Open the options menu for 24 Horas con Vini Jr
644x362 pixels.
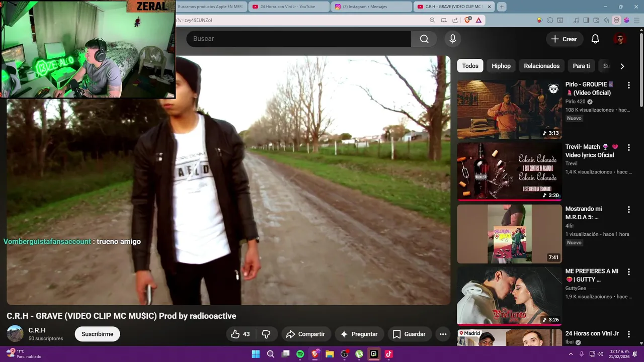(628, 334)
